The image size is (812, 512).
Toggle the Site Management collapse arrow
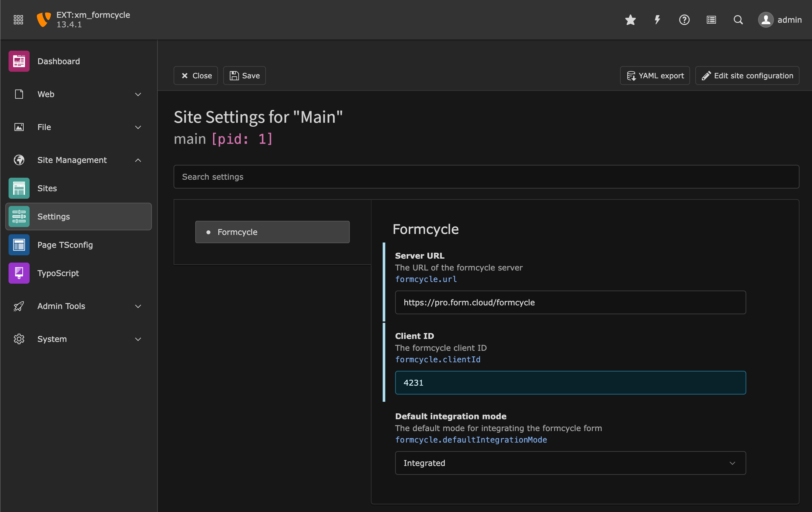(138, 160)
